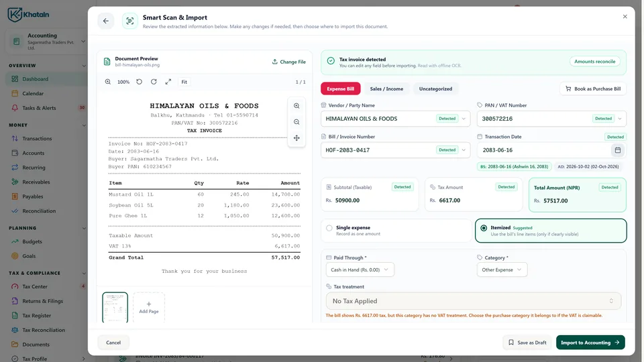Open the transaction date calendar picker

point(617,150)
